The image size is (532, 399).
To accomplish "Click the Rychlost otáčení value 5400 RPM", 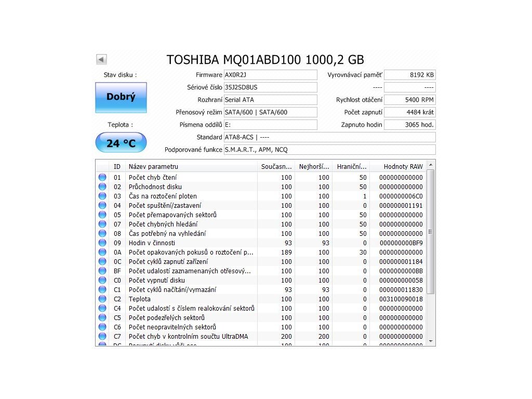I will pyautogui.click(x=410, y=100).
